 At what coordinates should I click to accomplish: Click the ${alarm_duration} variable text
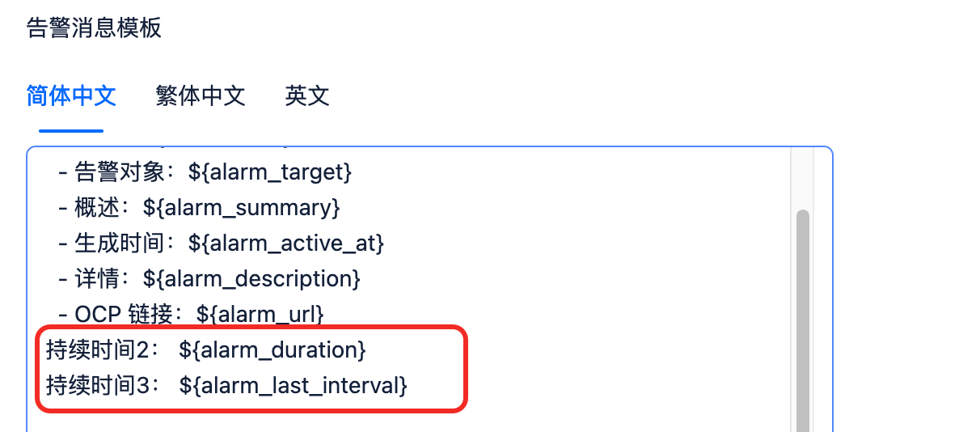point(273,350)
